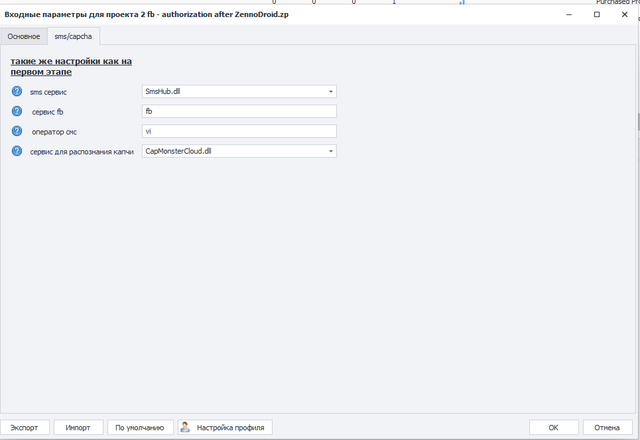The height and width of the screenshot is (440, 640).
Task: Open Настройка профиля settings
Action: (225, 427)
